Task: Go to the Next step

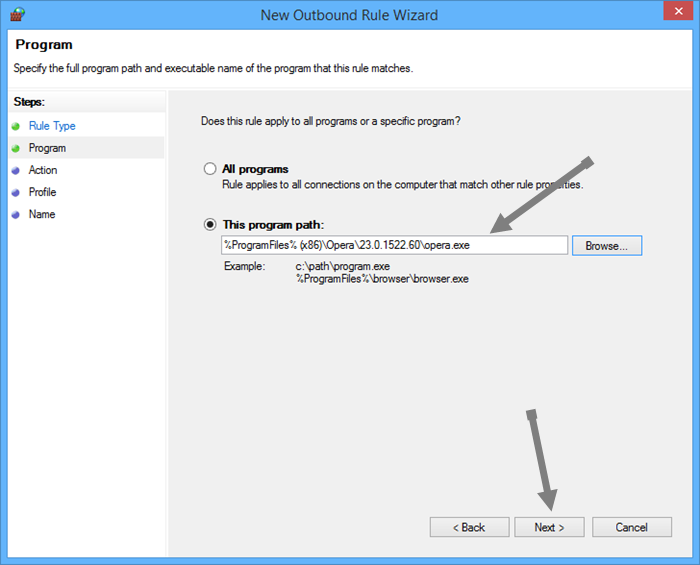Action: pos(549,527)
